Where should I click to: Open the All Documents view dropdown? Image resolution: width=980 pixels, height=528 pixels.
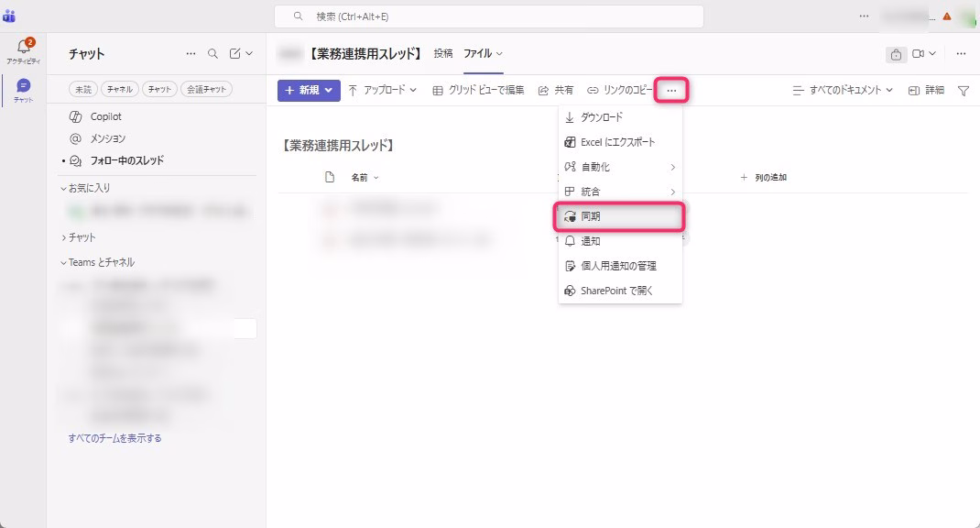[843, 91]
